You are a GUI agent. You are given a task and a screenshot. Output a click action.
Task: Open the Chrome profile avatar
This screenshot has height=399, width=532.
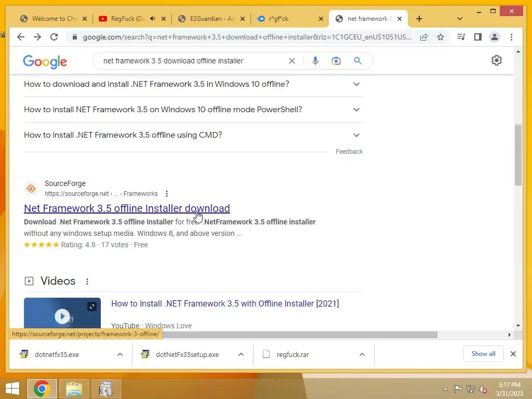click(x=495, y=37)
